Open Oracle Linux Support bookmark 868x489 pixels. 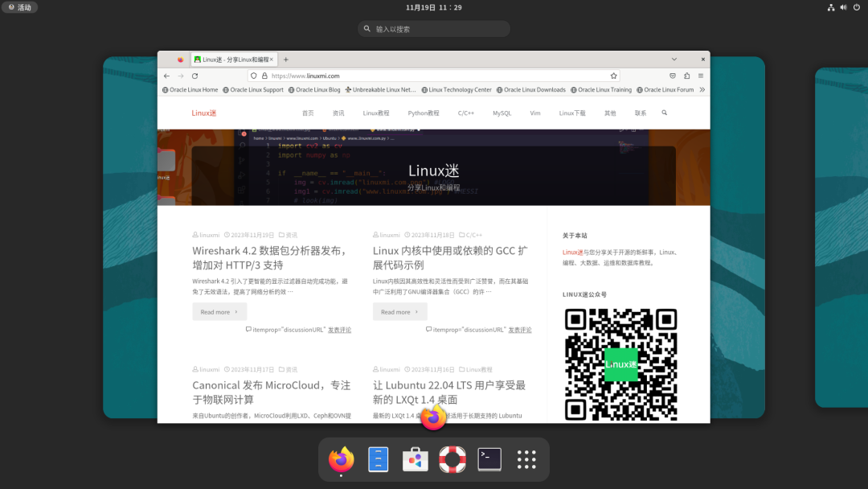pos(253,90)
